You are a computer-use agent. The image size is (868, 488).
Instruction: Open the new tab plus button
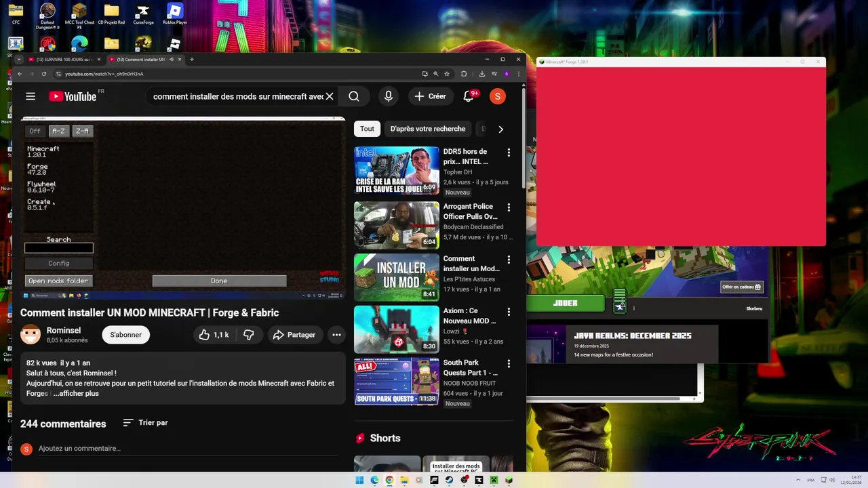pos(192,60)
